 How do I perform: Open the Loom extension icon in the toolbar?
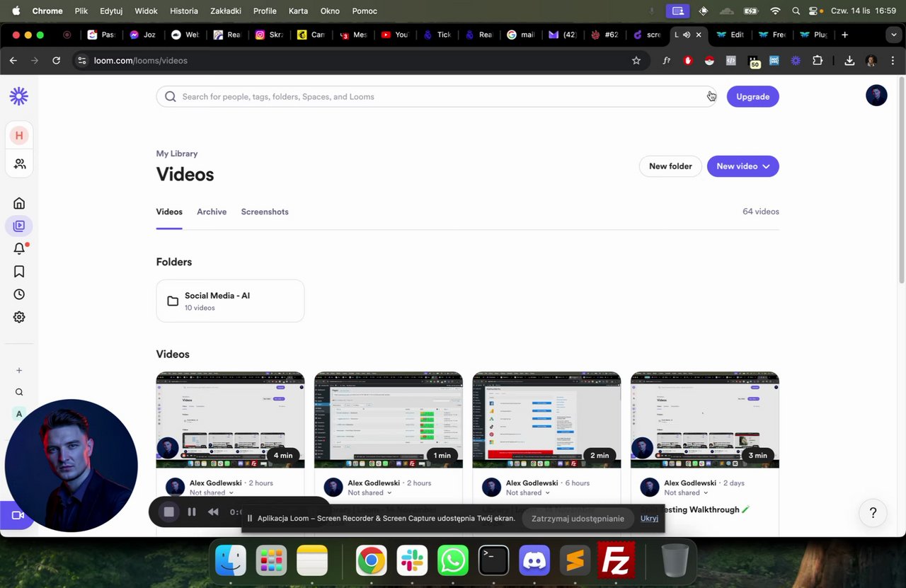click(796, 61)
